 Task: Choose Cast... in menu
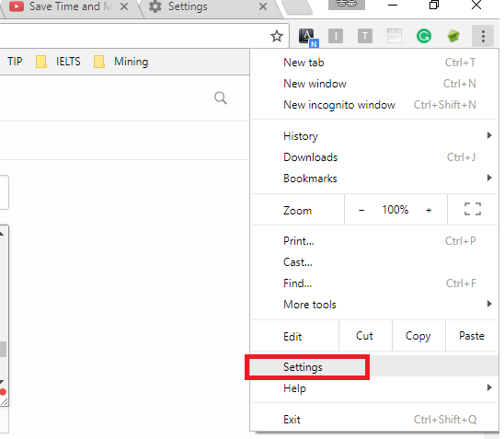coord(374,262)
